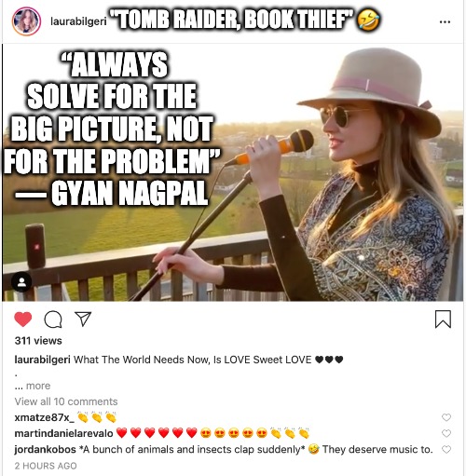The height and width of the screenshot is (476, 466).
Task: View all 10 comments
Action: [66, 401]
